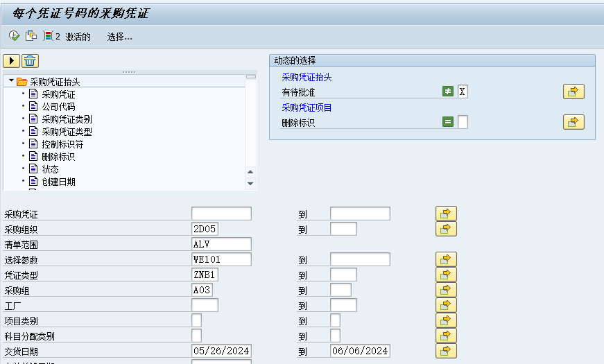Click the Get Variant icon
This screenshot has width=604, height=364.
31,36
